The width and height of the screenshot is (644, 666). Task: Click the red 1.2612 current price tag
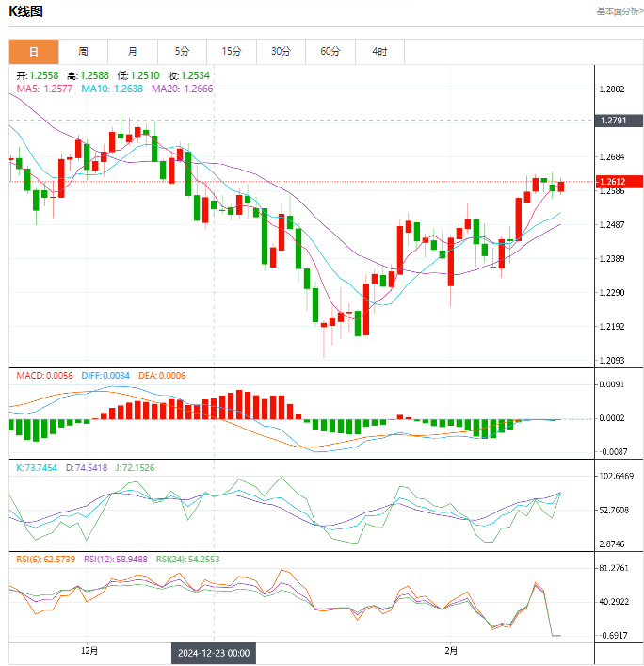point(618,181)
